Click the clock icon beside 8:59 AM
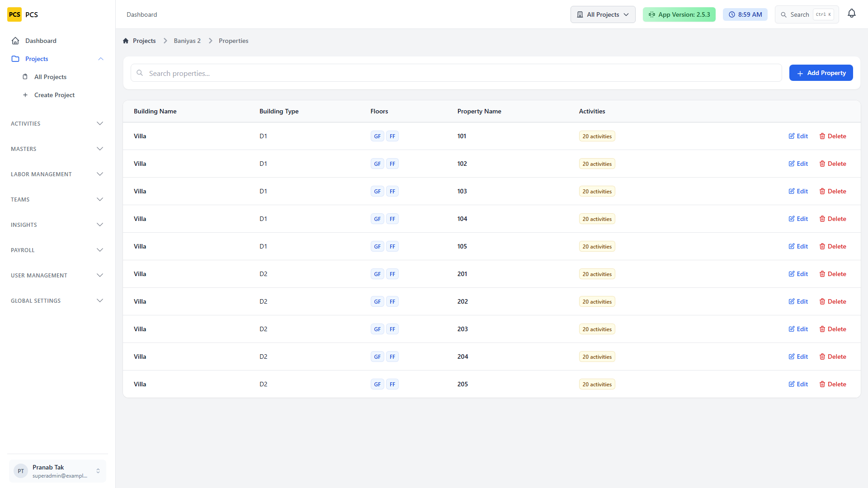 pos(732,14)
